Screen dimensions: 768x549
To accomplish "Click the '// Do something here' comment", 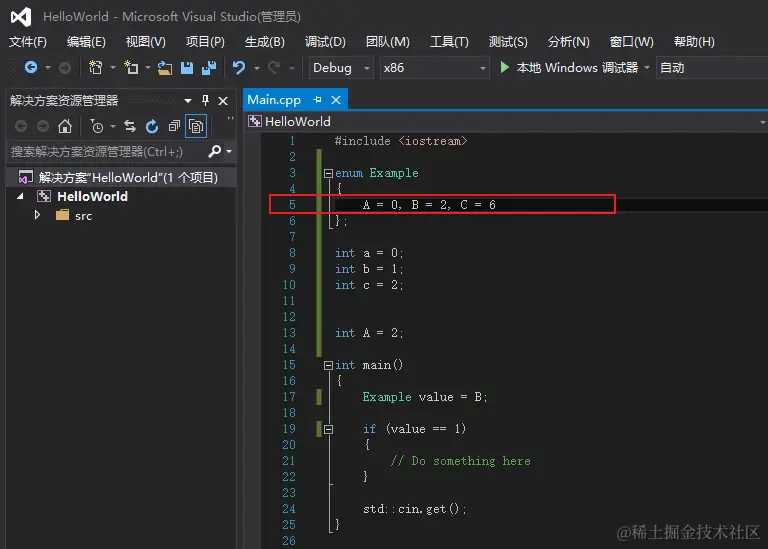I will pyautogui.click(x=460, y=461).
